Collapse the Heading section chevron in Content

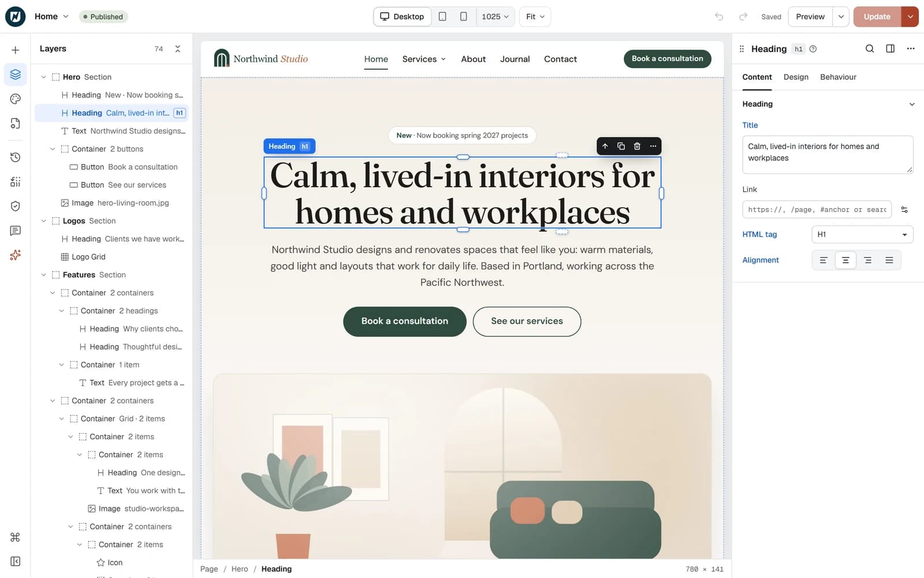point(912,105)
